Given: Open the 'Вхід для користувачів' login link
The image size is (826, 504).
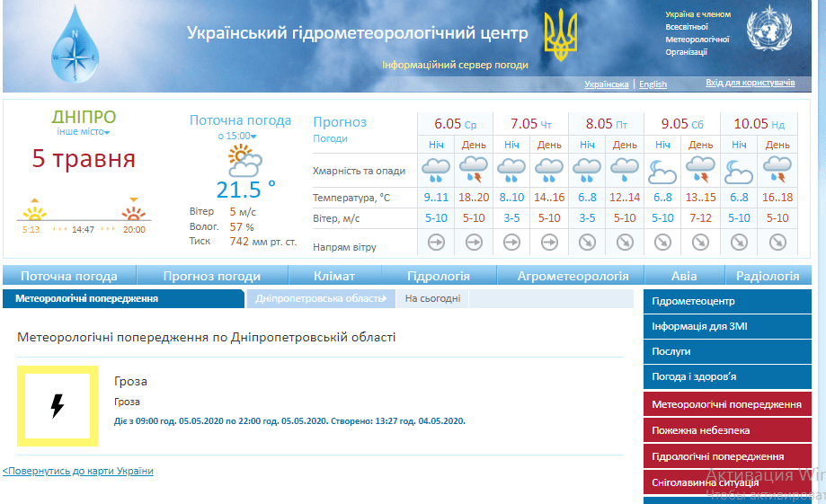Looking at the screenshot, I should coord(750,83).
